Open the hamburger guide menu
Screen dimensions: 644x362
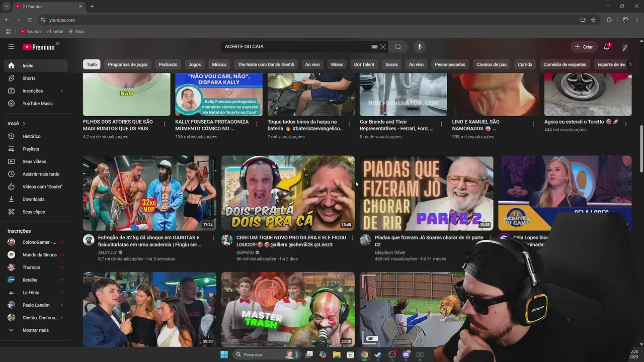tap(11, 47)
